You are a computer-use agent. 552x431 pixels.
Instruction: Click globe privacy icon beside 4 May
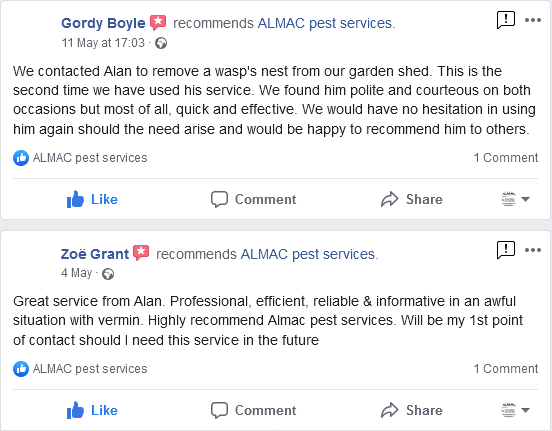[x=108, y=274]
